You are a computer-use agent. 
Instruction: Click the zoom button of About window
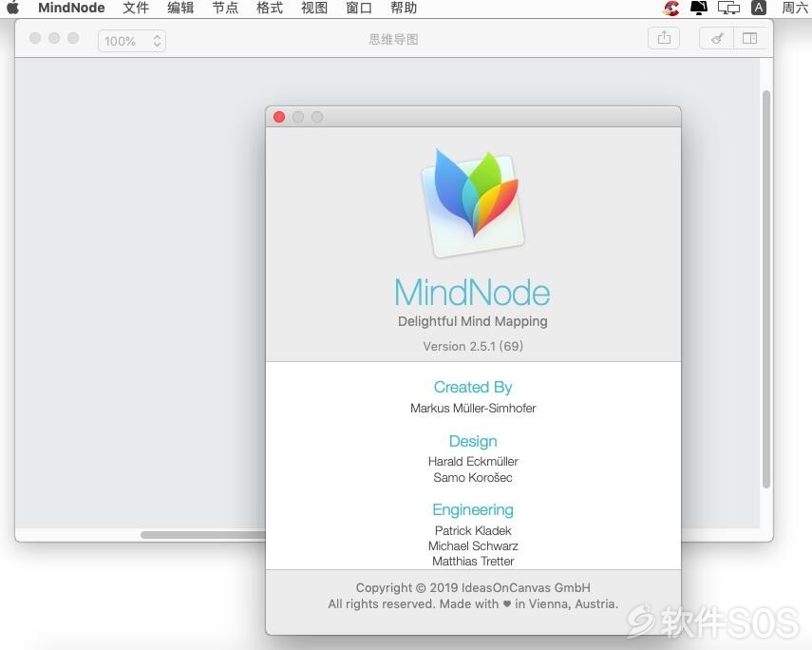pyautogui.click(x=317, y=117)
